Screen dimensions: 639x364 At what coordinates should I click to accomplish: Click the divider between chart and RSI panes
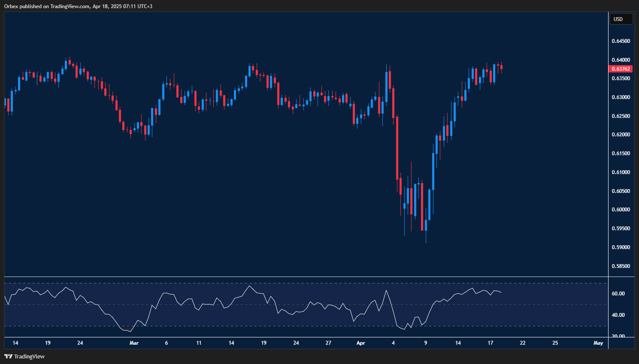[300, 277]
